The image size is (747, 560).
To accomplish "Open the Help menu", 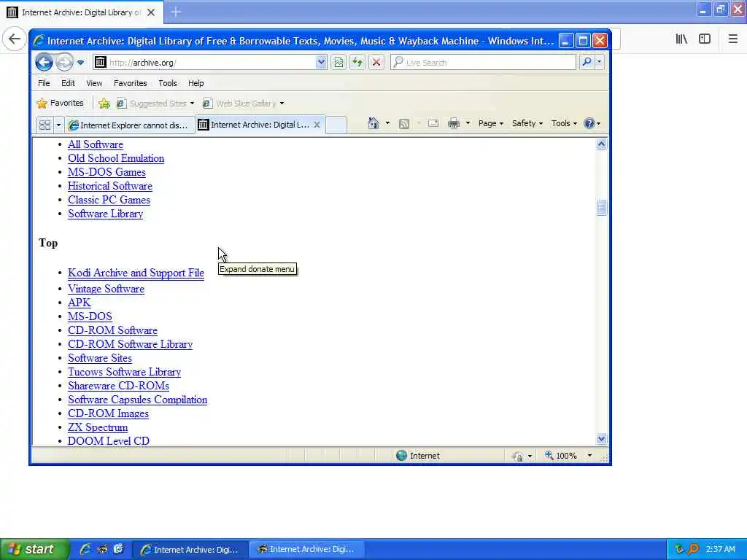I will pyautogui.click(x=196, y=83).
